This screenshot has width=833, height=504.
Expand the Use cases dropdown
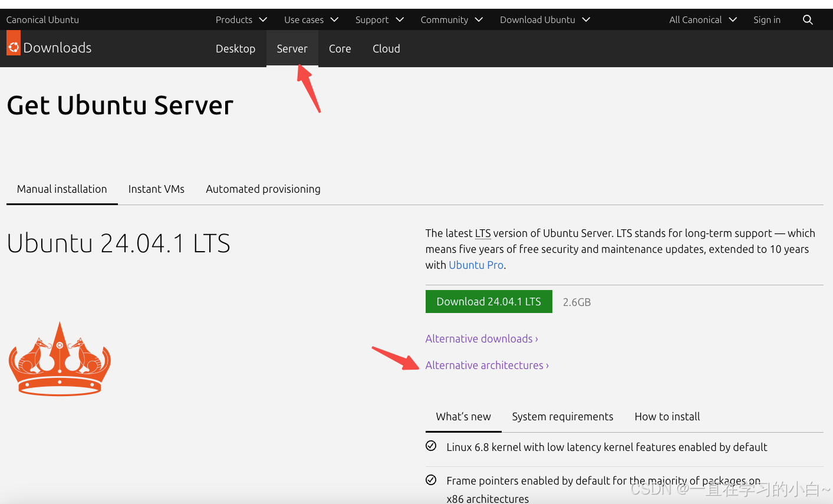[x=311, y=19]
